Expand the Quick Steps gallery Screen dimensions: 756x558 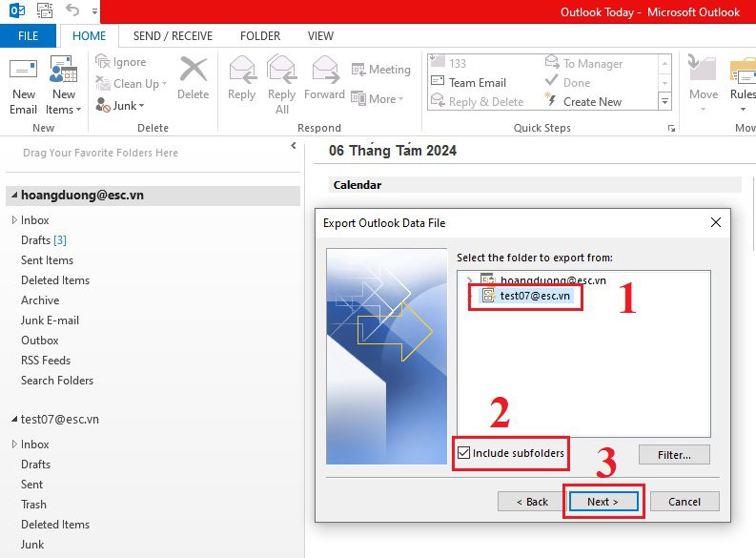coord(664,101)
